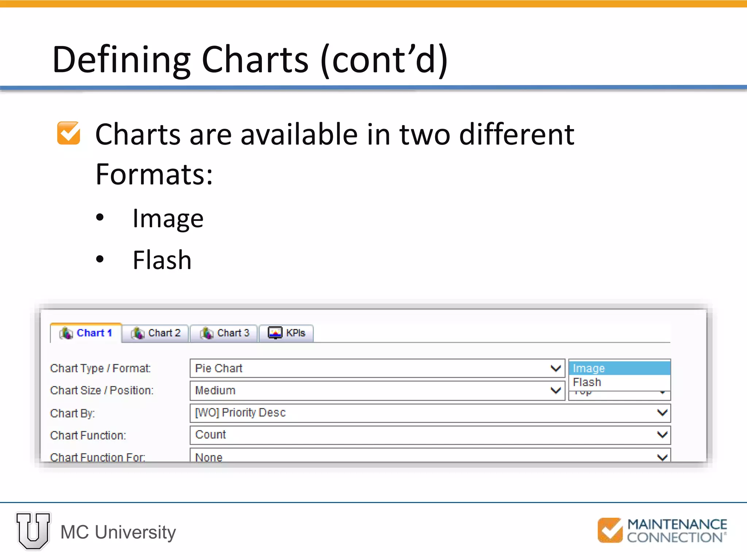Click the Image bullet point text
747x560 pixels.
tap(168, 219)
